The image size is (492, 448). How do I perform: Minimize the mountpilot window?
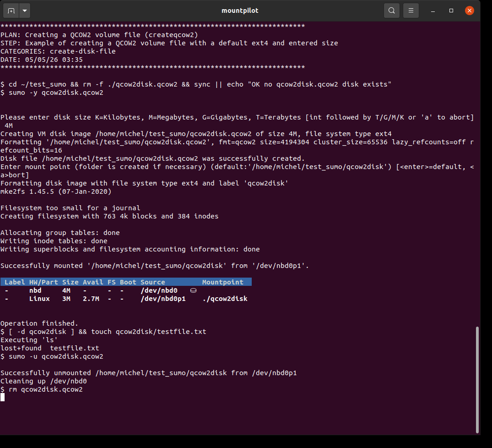click(433, 11)
